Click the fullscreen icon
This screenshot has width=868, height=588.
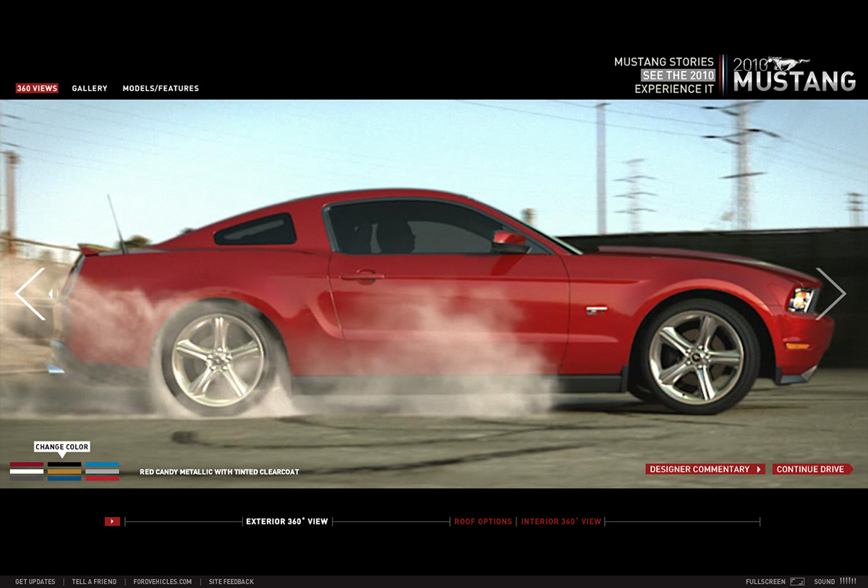[797, 581]
